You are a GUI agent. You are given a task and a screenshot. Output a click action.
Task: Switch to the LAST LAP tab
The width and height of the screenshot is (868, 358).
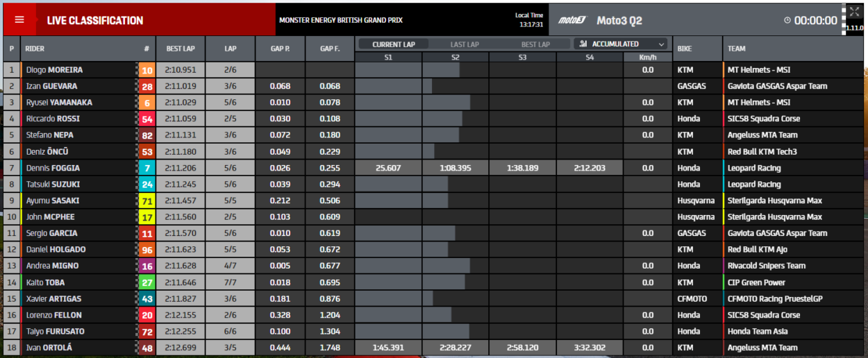(465, 44)
